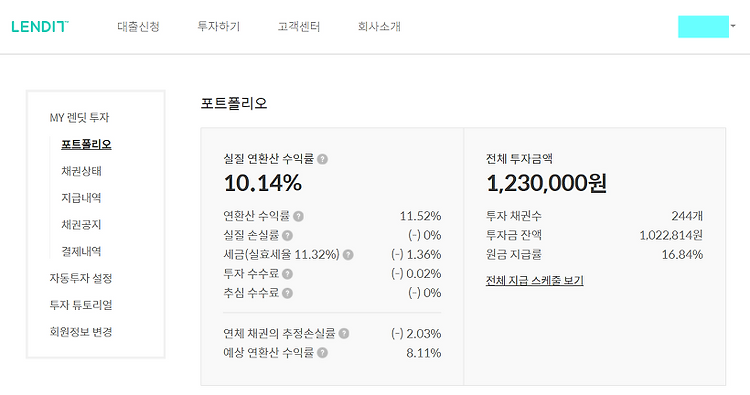Click the (-) 2.03% estimated loss value
This screenshot has width=750, height=395.
pyautogui.click(x=416, y=333)
